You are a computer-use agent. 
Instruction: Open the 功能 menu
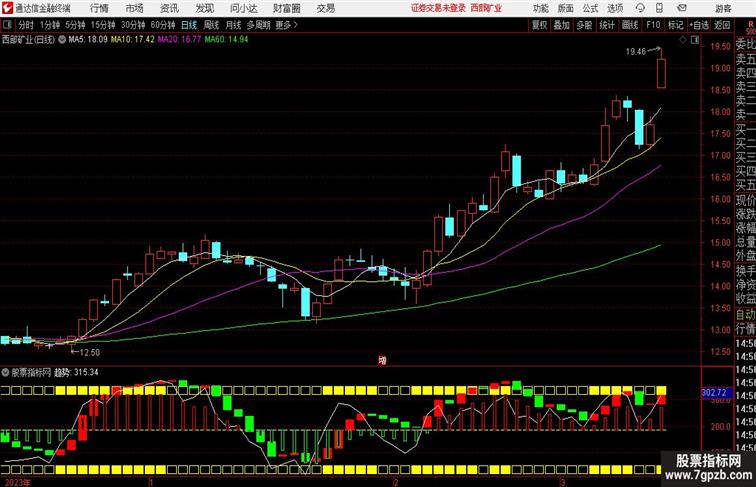click(540, 8)
